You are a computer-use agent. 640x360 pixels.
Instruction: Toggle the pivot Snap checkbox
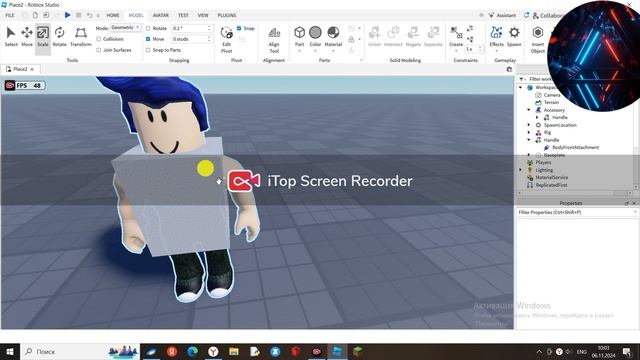(x=239, y=28)
